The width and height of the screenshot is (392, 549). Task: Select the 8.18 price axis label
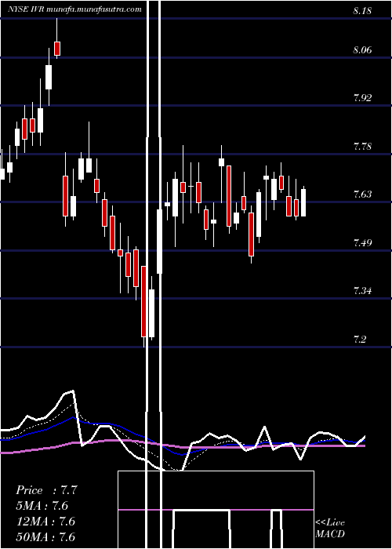(362, 10)
